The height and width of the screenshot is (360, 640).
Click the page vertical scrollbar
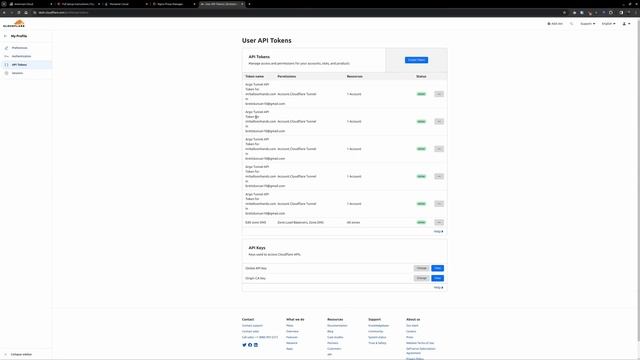pos(638,180)
